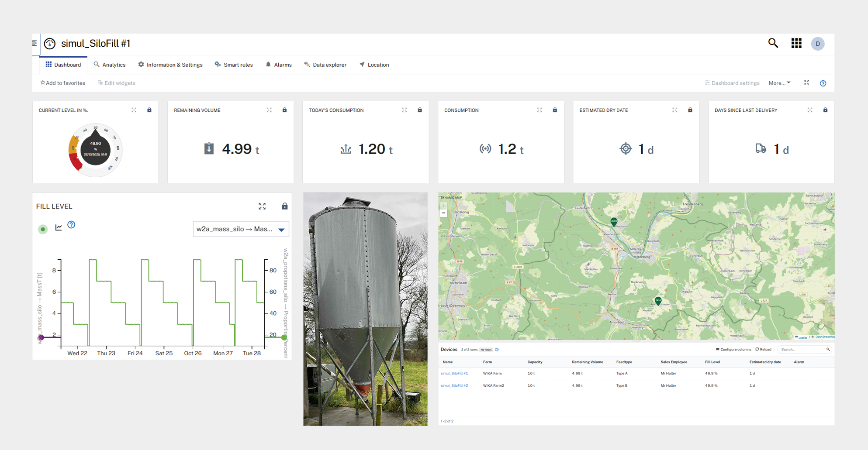The height and width of the screenshot is (450, 868).
Task: Click Edit widgets button
Action: pyautogui.click(x=117, y=83)
